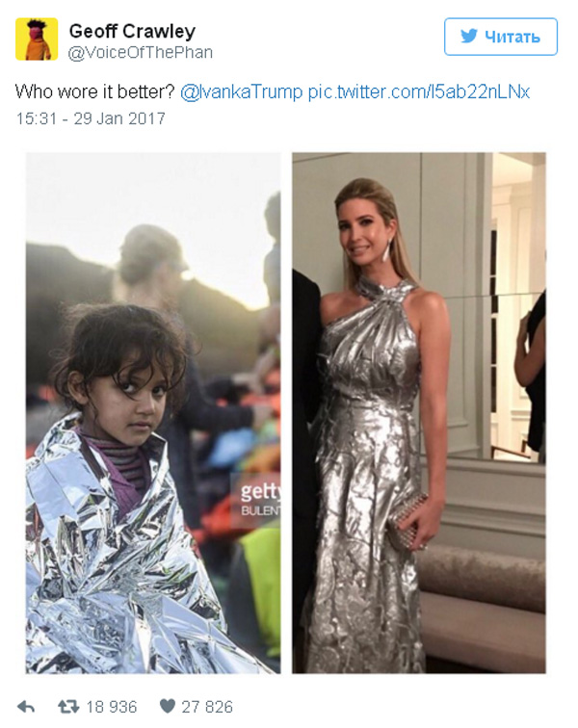This screenshot has height=728, width=578.
Task: Open the Geoff Crawley profile avatar
Action: 37,39
